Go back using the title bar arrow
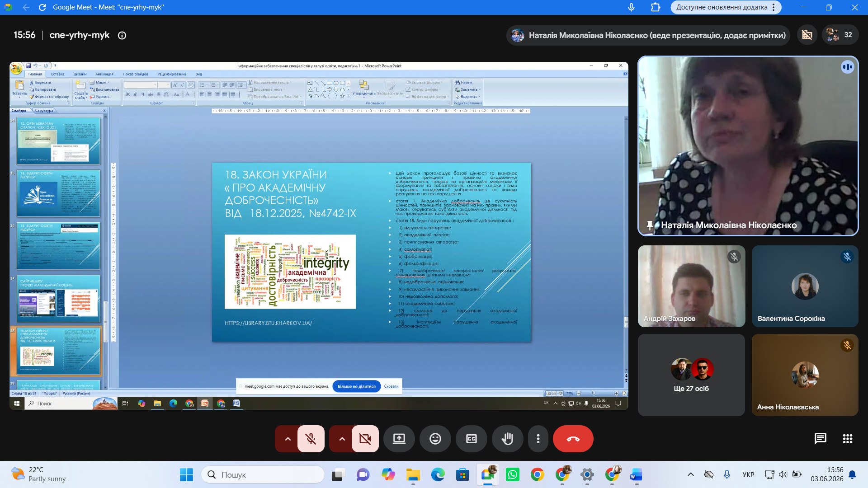The image size is (868, 488). coord(26,7)
